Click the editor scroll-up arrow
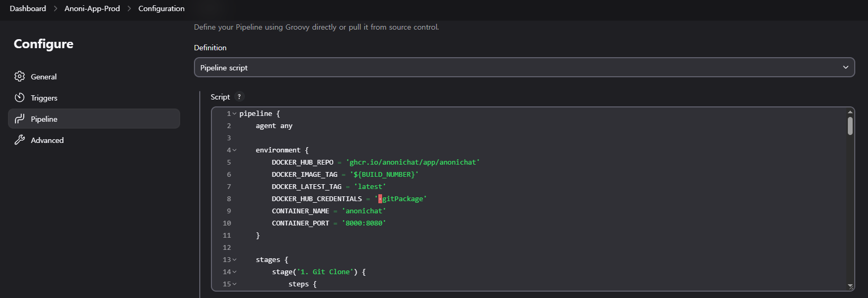The width and height of the screenshot is (868, 298). (x=850, y=112)
